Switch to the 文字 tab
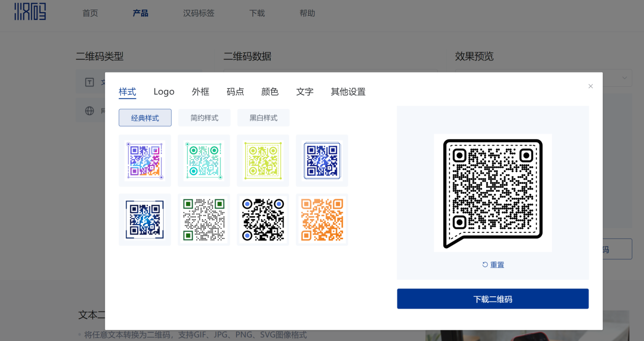Image resolution: width=644 pixels, height=341 pixels. pos(305,92)
